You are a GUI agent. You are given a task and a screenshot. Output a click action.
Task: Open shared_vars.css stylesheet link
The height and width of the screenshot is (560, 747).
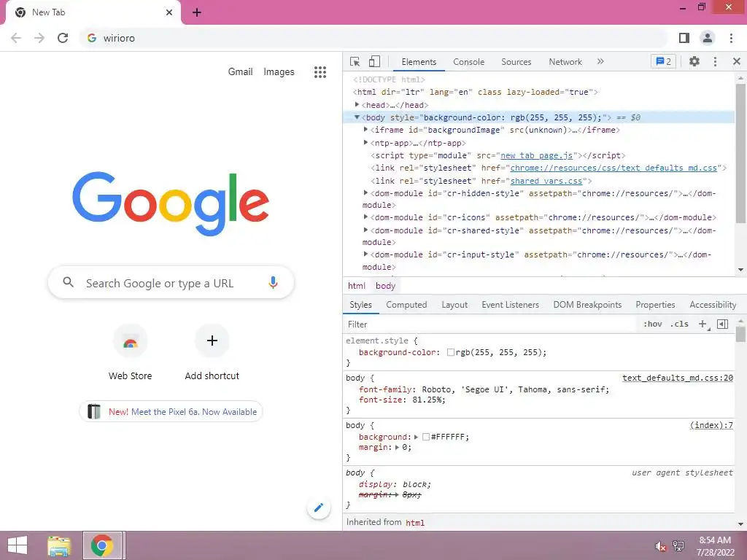[x=546, y=181]
